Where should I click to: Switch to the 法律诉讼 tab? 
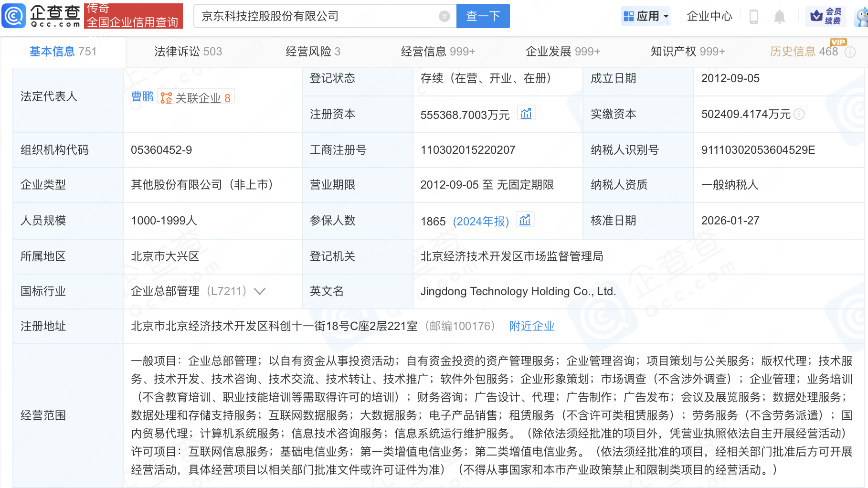[188, 52]
